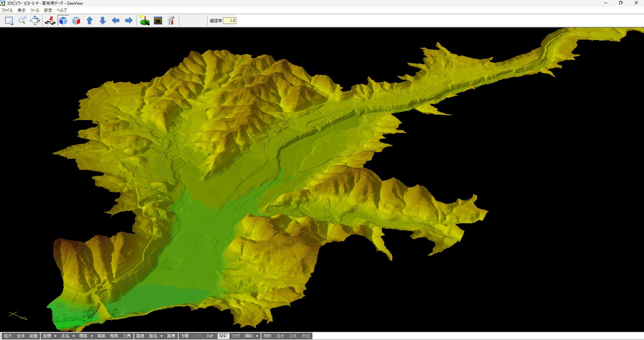Click the blue up arrow icon

89,21
